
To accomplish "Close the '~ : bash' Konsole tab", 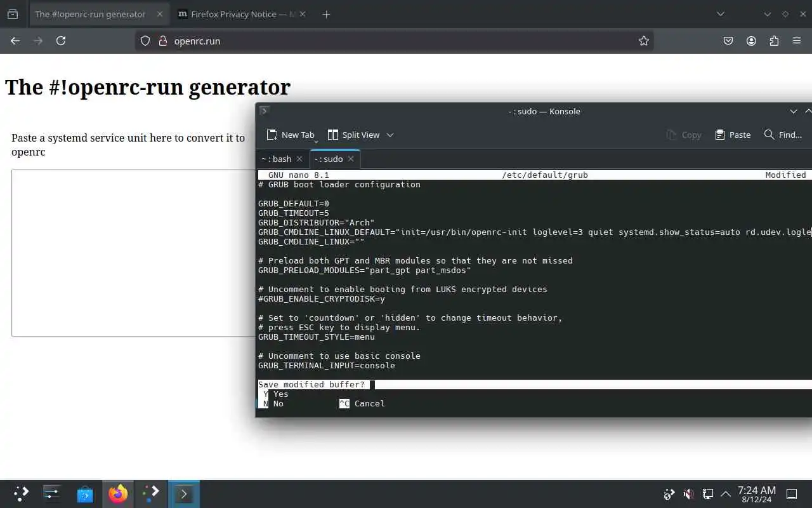I will tap(299, 159).
